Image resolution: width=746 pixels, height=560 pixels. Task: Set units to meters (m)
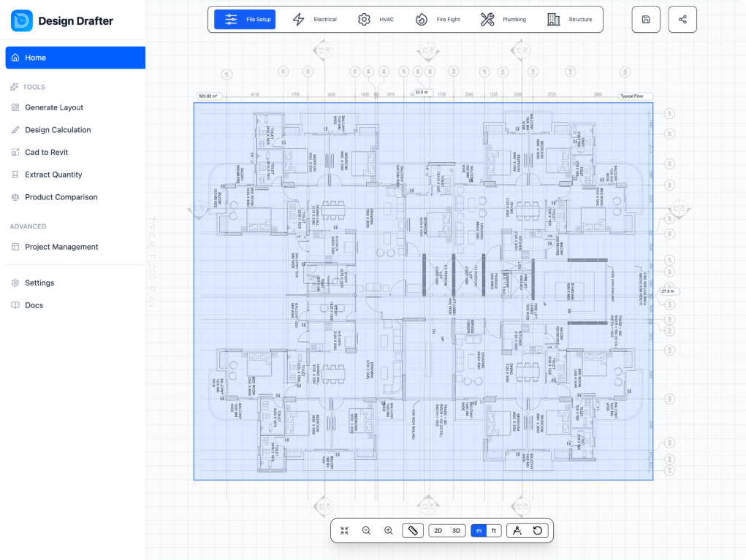tap(479, 531)
